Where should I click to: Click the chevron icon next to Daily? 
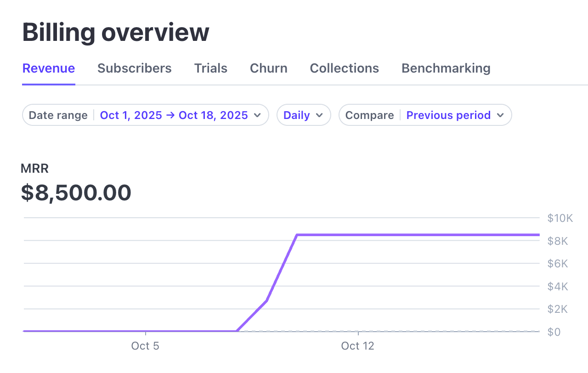click(320, 115)
